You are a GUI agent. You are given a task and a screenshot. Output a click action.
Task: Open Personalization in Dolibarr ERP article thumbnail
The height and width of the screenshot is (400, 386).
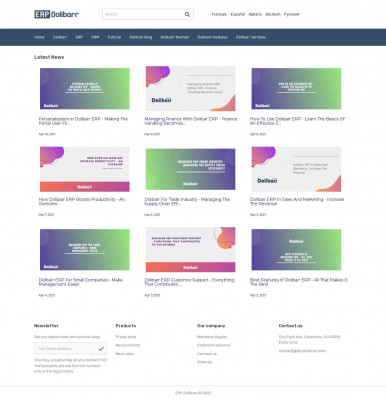pyautogui.click(x=85, y=89)
